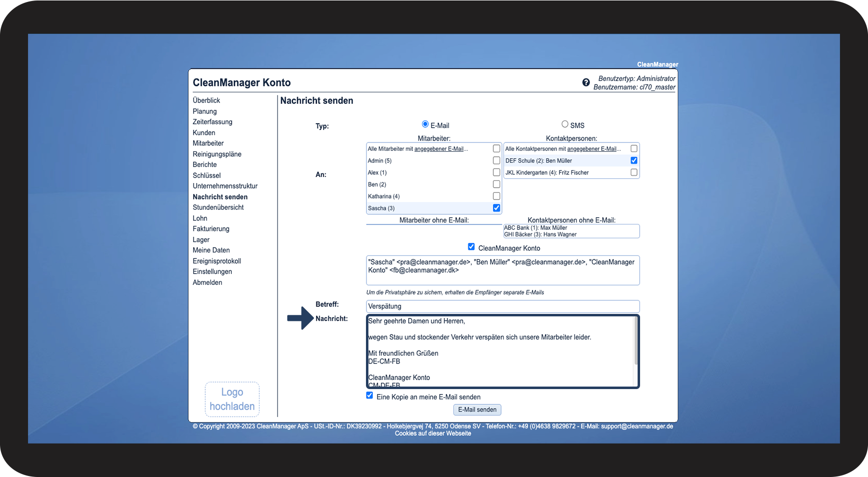The width and height of the screenshot is (868, 477).
Task: Click the CleanManager Konto page heading
Action: tap(242, 83)
